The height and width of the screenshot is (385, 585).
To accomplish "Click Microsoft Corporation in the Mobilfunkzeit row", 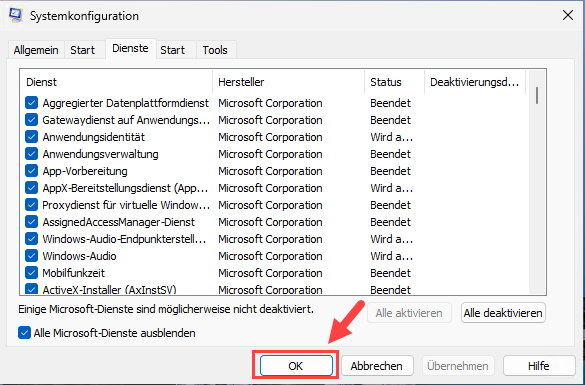I will [x=270, y=273].
